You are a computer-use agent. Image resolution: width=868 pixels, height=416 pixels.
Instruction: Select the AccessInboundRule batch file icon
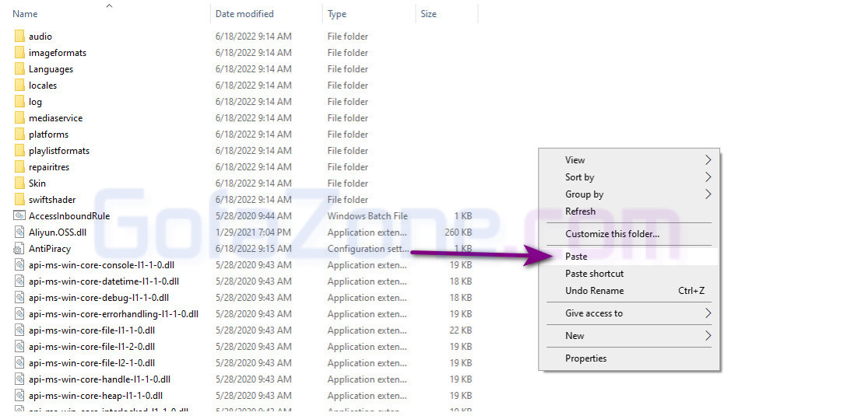pos(19,216)
